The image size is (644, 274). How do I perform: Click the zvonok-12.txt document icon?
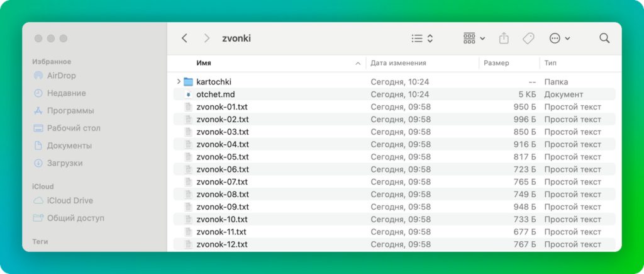coord(188,244)
